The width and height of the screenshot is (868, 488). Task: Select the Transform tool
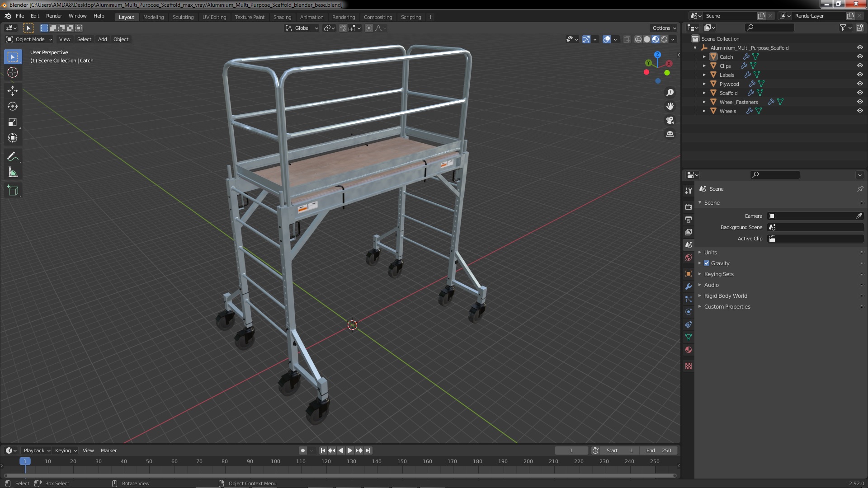(13, 138)
